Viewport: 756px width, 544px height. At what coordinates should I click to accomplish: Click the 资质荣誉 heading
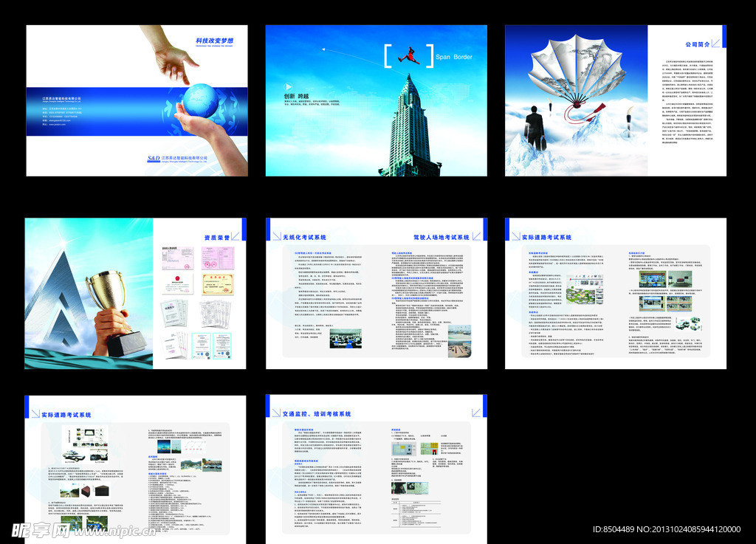tap(216, 237)
